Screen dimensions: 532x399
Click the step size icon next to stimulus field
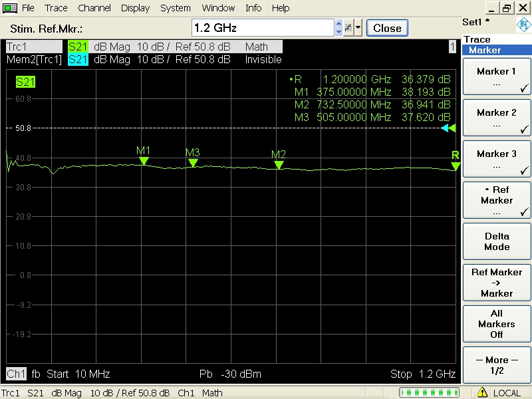pos(348,28)
